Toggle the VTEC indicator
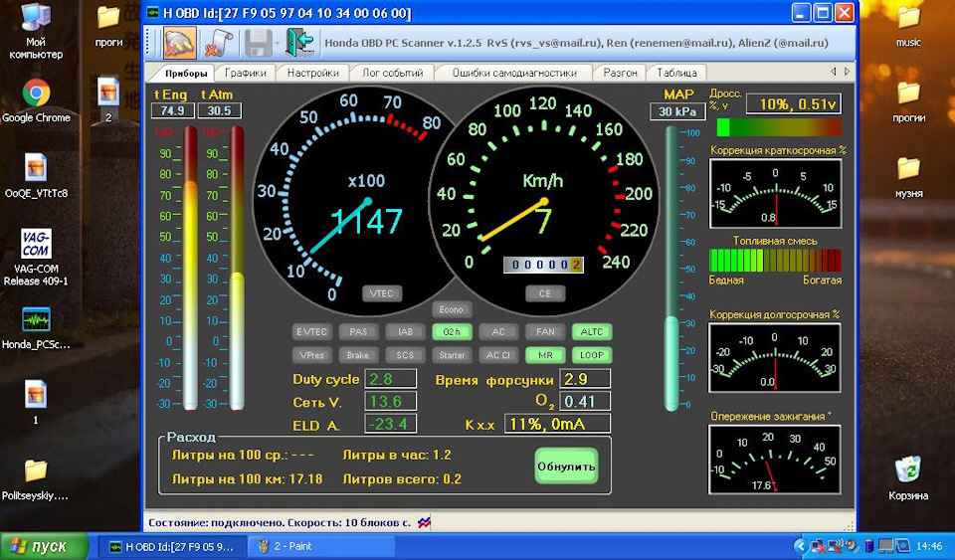This screenshot has height=560, width=955. tap(381, 293)
